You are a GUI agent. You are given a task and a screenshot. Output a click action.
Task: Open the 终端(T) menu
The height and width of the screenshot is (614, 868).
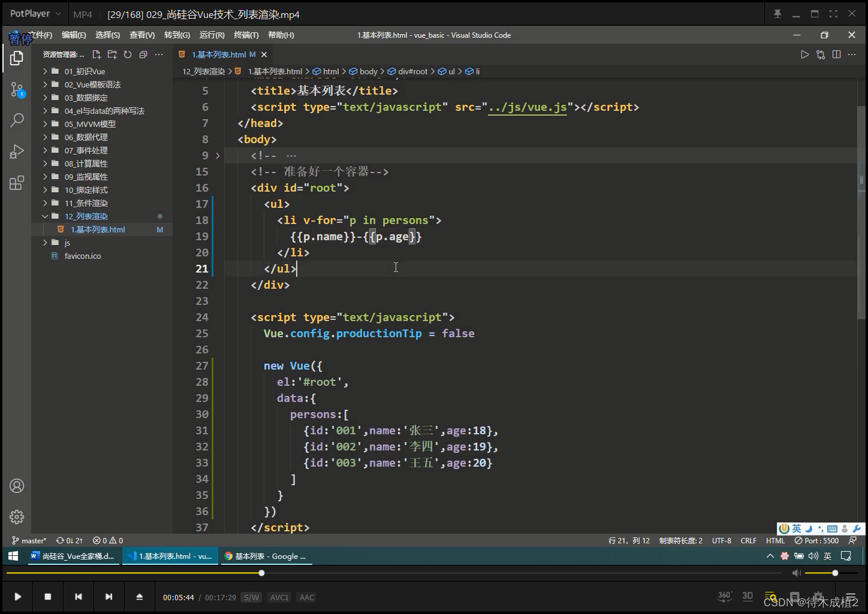246,35
